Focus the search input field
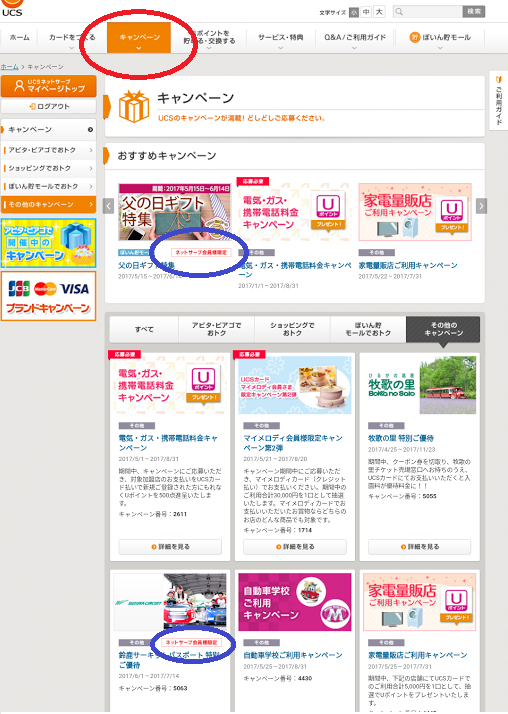Viewport: 508px width, 714px height. pyautogui.click(x=428, y=12)
